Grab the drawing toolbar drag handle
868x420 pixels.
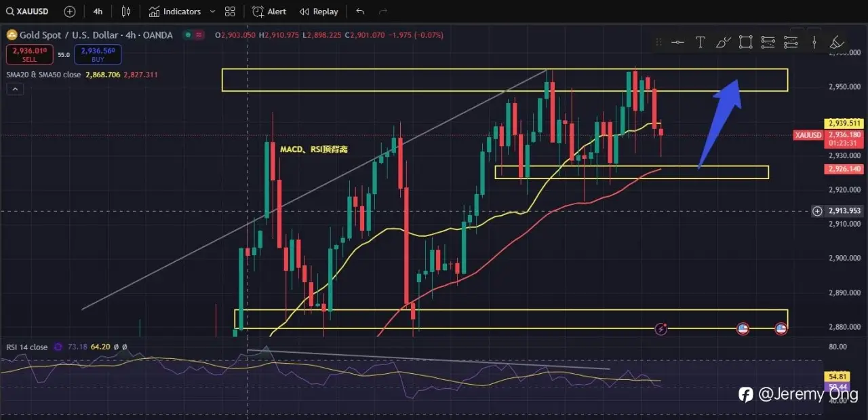pos(658,42)
